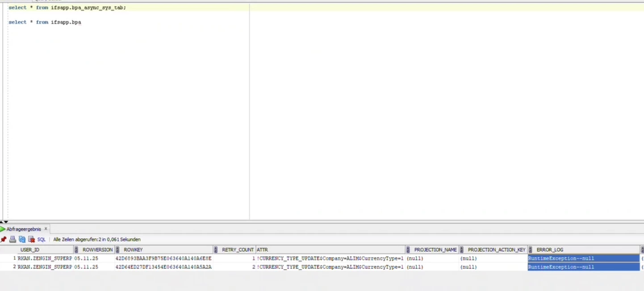Click the sort icon beside RETRY_COUNT header
Screen dimensions: 644x291
pos(216,250)
